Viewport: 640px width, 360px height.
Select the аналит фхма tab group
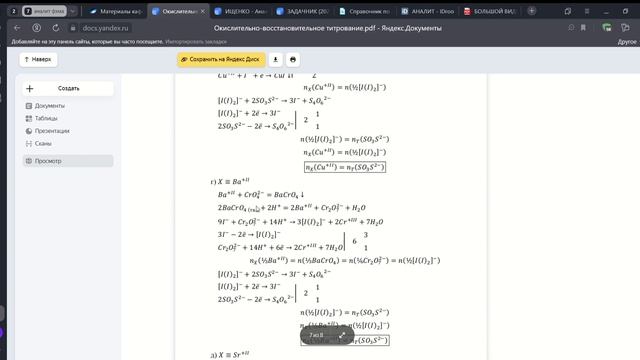(44, 11)
